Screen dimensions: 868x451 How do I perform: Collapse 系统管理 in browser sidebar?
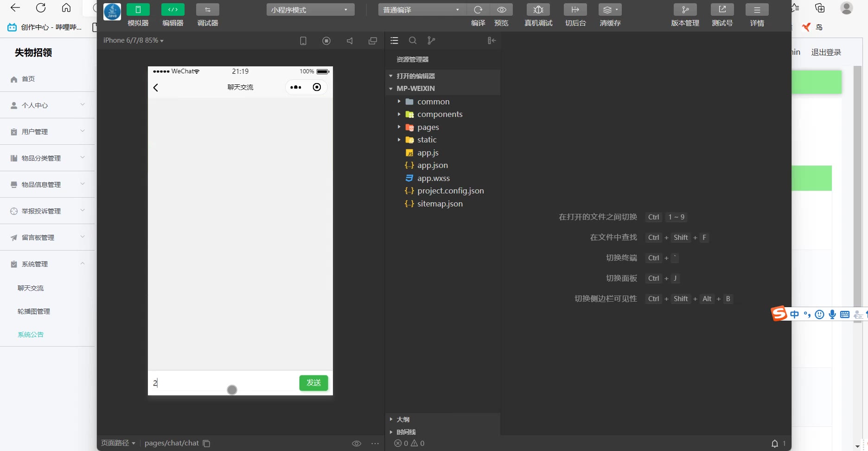(47, 264)
